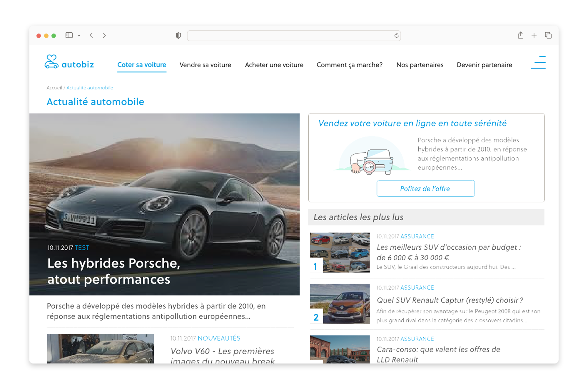Click the Actualité automobile breadcrumb link

coord(90,88)
